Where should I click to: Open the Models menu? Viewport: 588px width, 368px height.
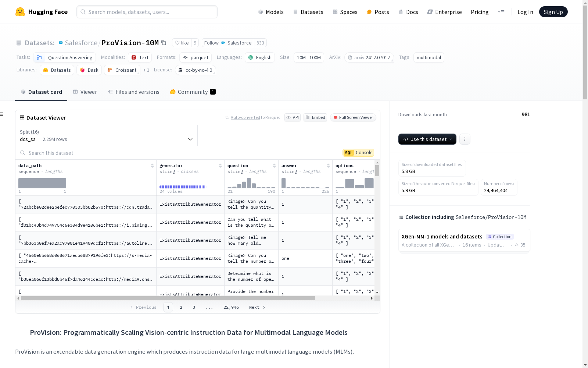coord(271,12)
